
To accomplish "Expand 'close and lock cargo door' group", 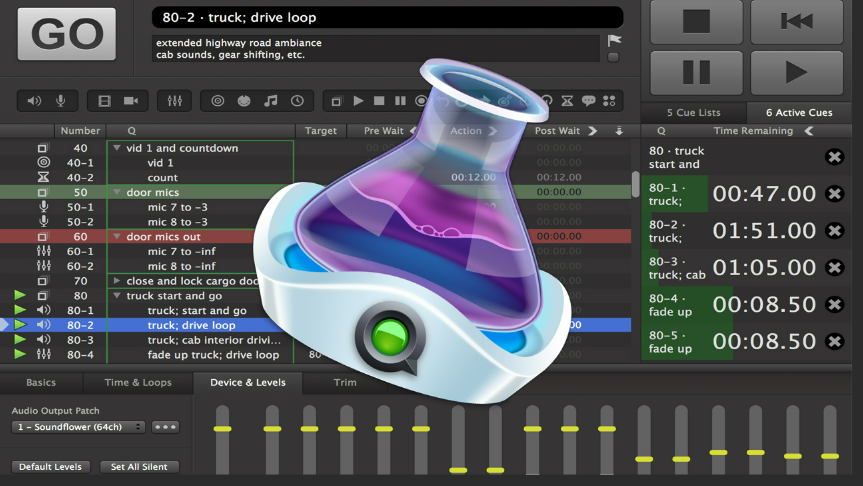I will (x=117, y=281).
